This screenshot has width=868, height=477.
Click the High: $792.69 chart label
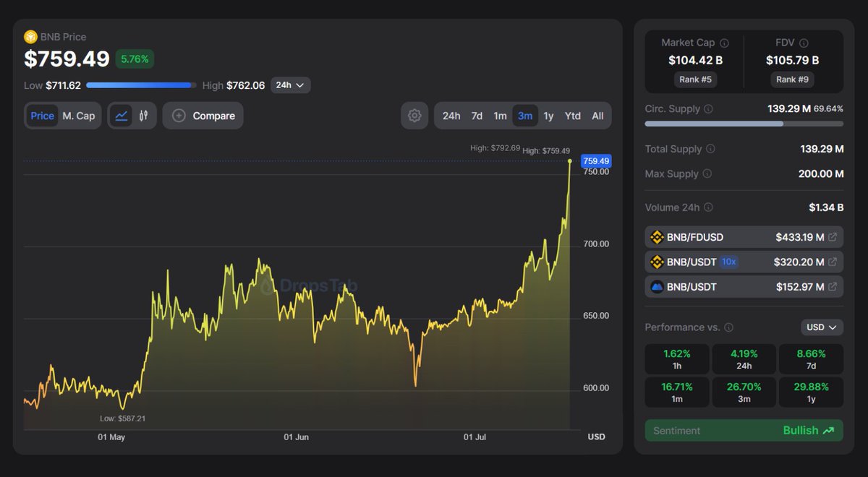coord(495,148)
